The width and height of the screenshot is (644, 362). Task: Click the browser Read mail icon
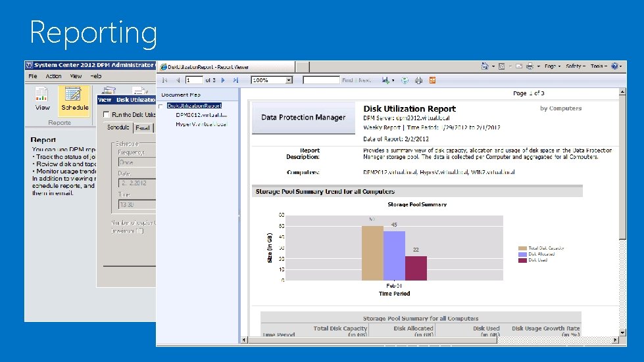point(519,66)
